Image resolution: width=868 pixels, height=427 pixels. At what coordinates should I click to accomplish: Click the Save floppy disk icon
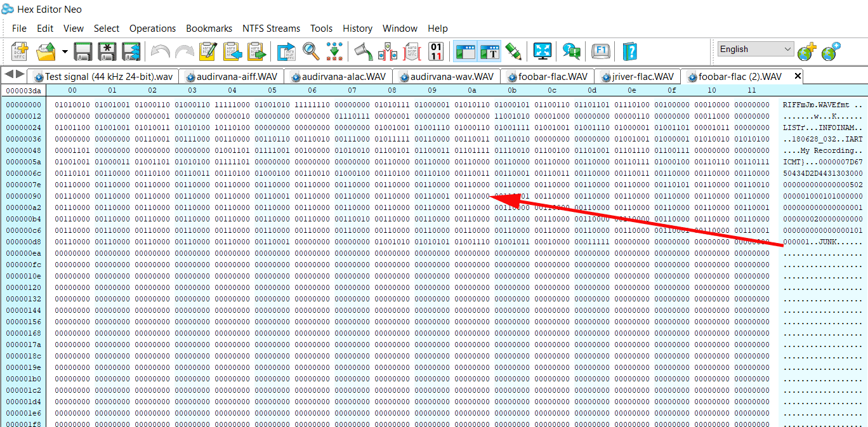point(83,51)
